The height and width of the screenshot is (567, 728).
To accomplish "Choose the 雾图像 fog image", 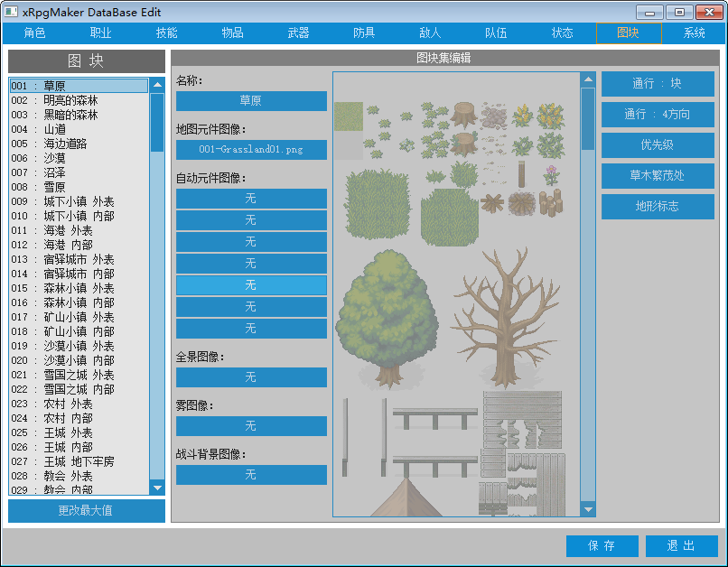I will point(251,426).
